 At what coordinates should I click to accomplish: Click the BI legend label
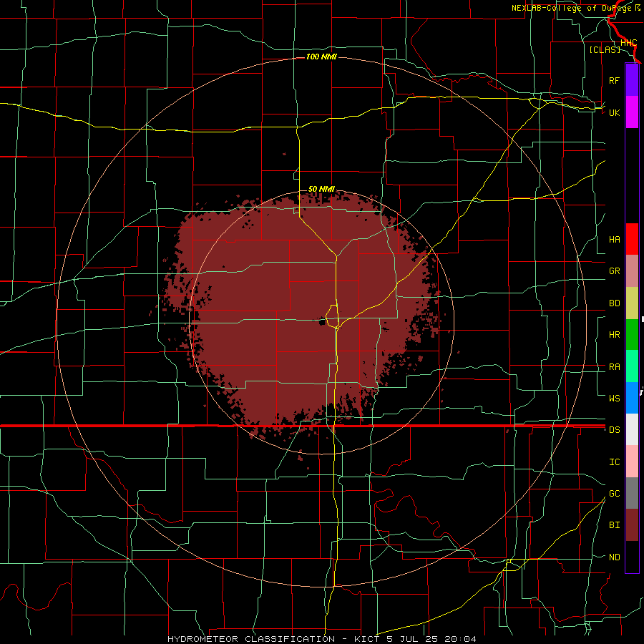tap(614, 525)
